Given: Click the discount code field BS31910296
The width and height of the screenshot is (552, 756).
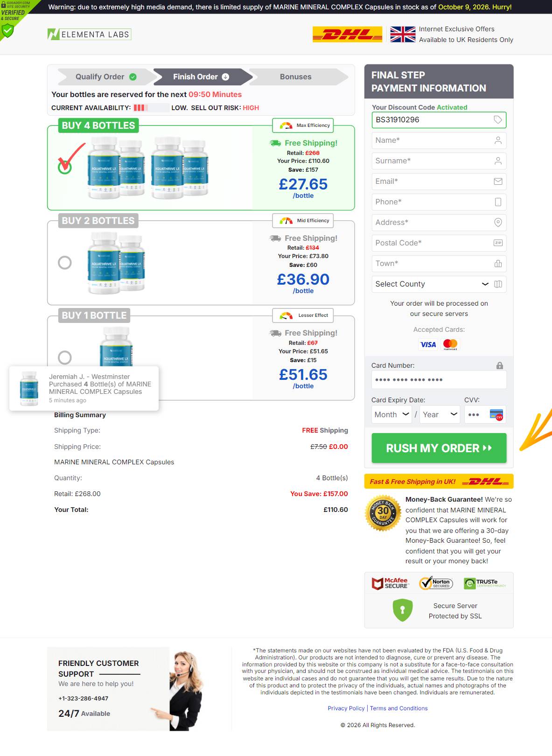Looking at the screenshot, I should click(x=439, y=120).
